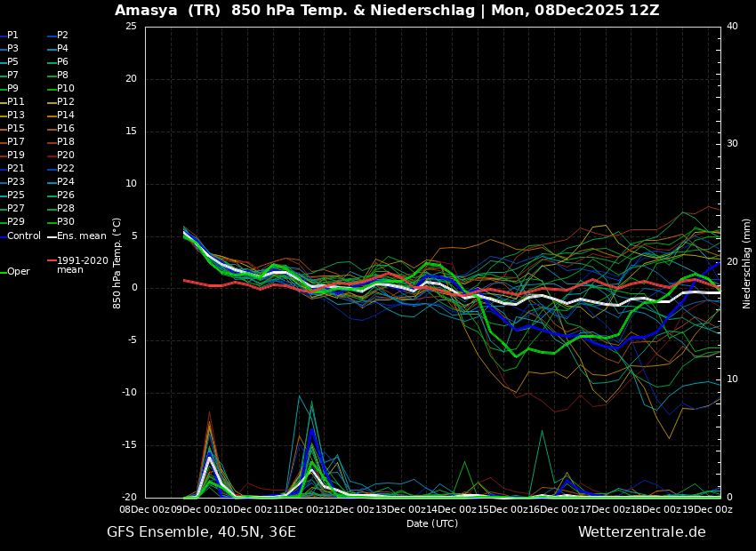
Task: Click the 40 precipitation axis value
Action: click(x=732, y=27)
